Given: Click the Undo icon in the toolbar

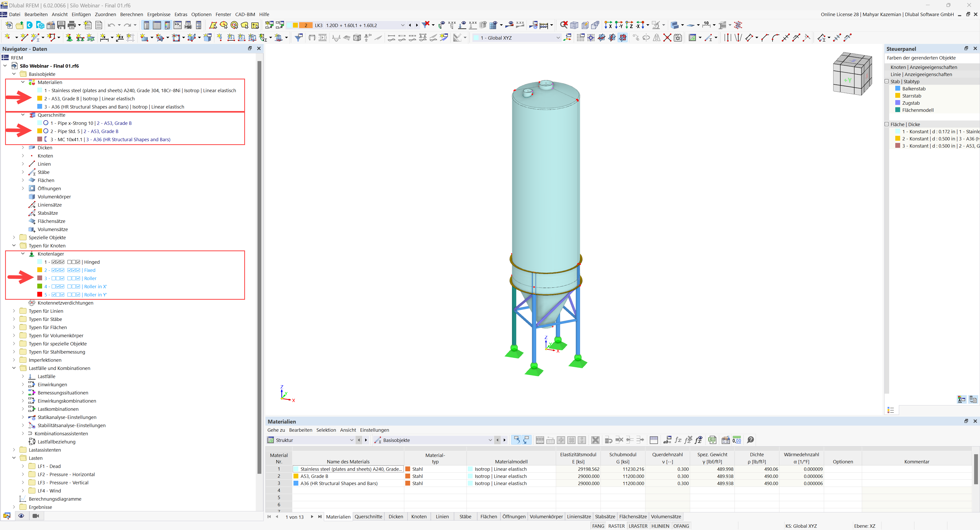Looking at the screenshot, I should pos(112,25).
